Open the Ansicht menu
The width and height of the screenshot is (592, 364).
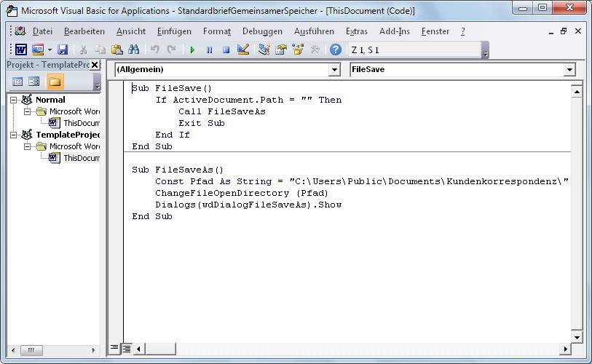pyautogui.click(x=130, y=31)
